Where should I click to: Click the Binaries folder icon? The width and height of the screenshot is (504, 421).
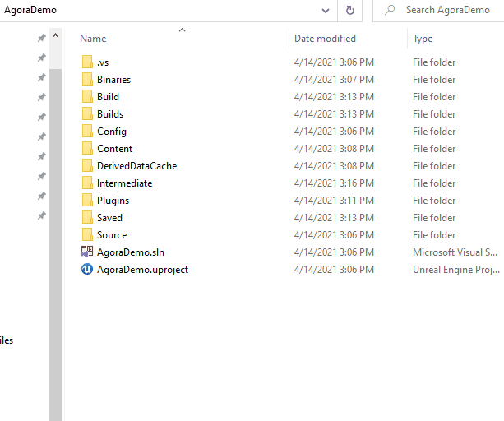87,80
